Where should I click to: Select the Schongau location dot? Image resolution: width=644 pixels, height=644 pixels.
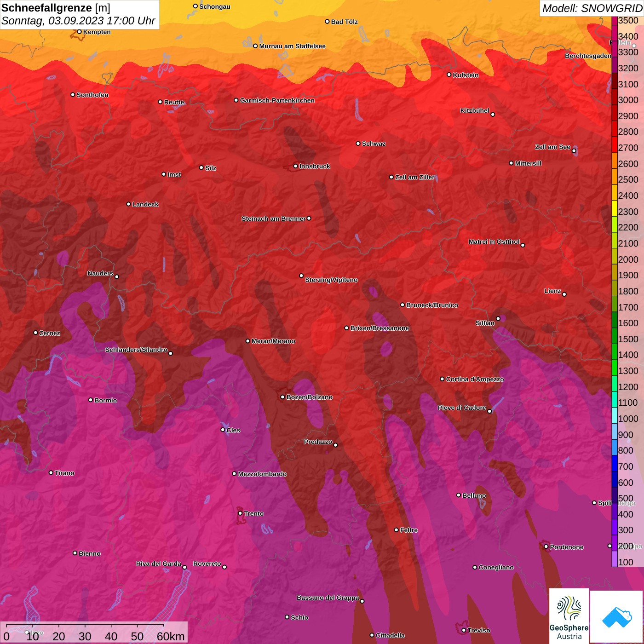point(195,6)
